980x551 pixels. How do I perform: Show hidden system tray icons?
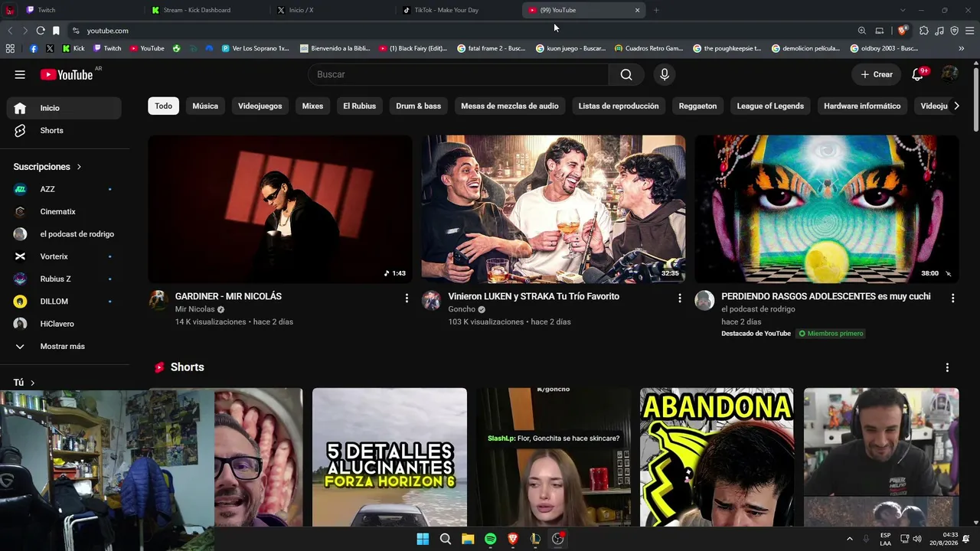pyautogui.click(x=849, y=539)
